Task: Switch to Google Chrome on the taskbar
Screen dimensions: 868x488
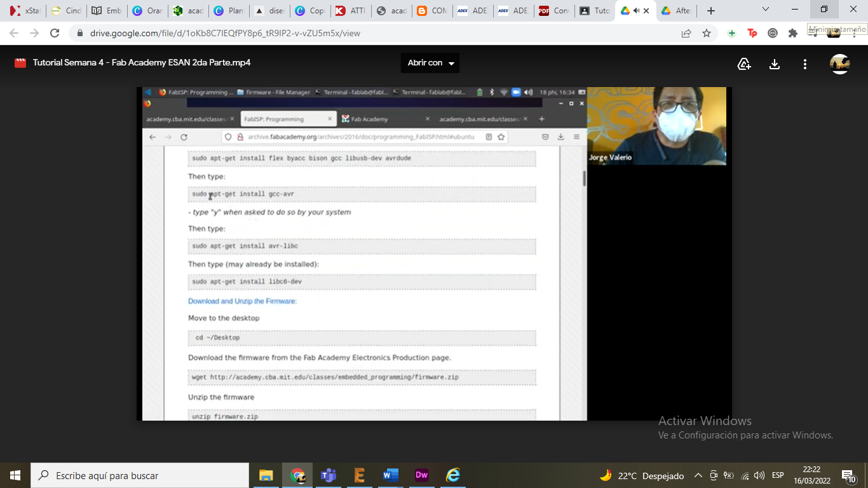Action: 297,475
